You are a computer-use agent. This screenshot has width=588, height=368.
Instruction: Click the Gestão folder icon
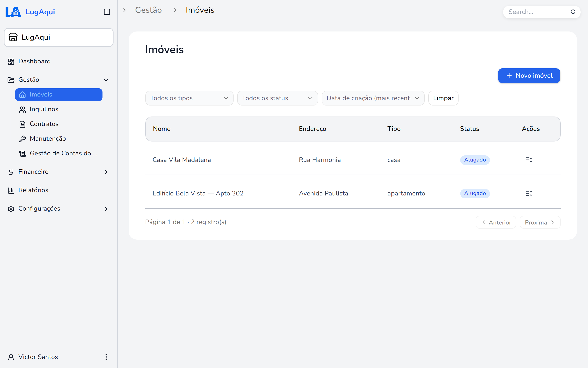(11, 80)
